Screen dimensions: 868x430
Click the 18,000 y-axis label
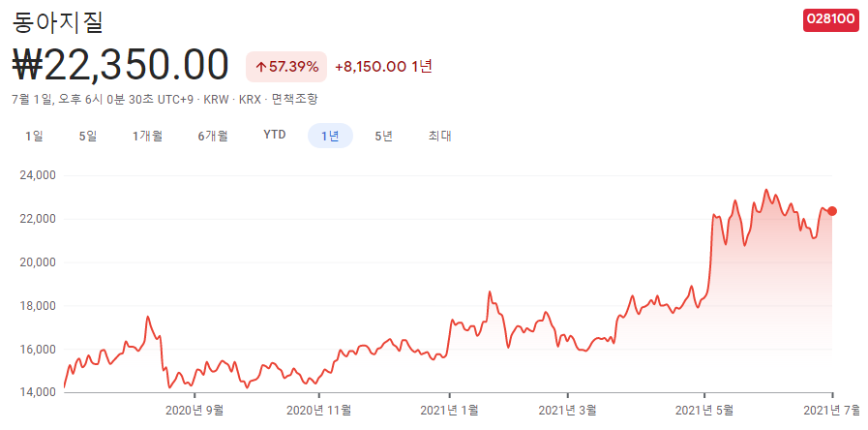(x=38, y=306)
